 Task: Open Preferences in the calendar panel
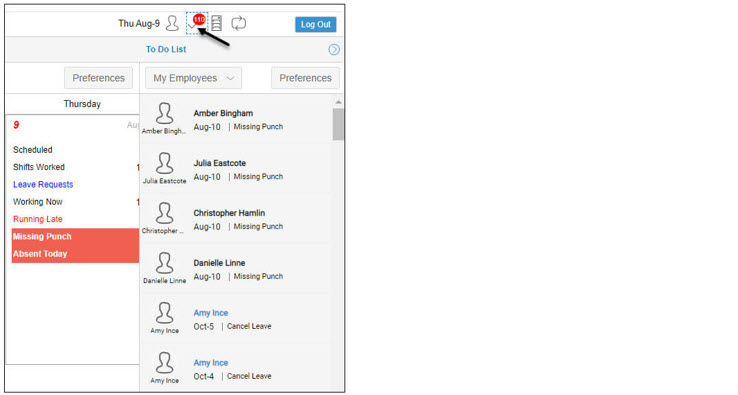pyautogui.click(x=98, y=78)
